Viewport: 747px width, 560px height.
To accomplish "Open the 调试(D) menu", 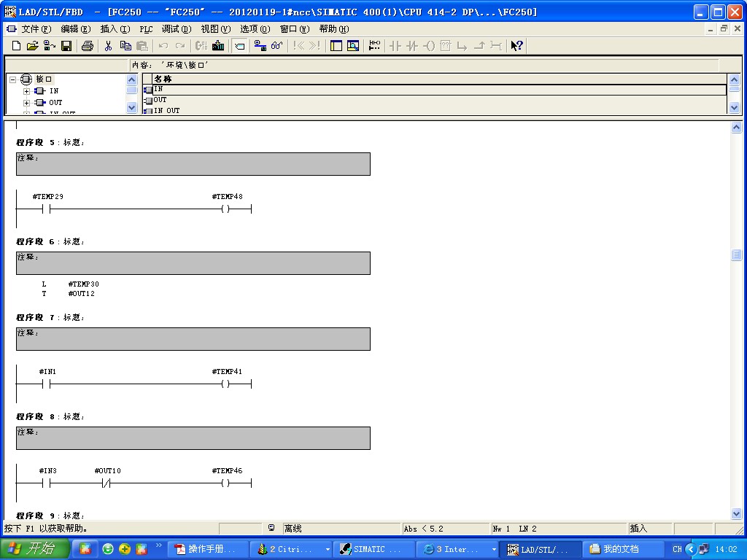I will click(177, 29).
